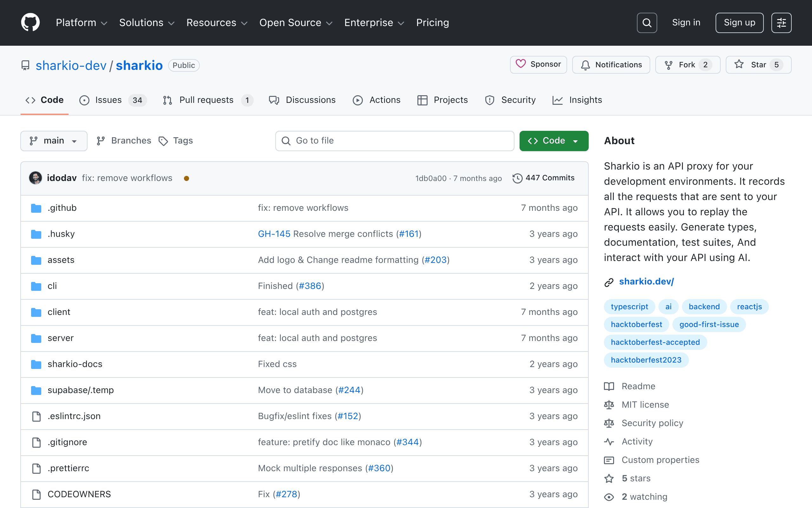Click the assets folder icon
The width and height of the screenshot is (812, 508).
[36, 260]
